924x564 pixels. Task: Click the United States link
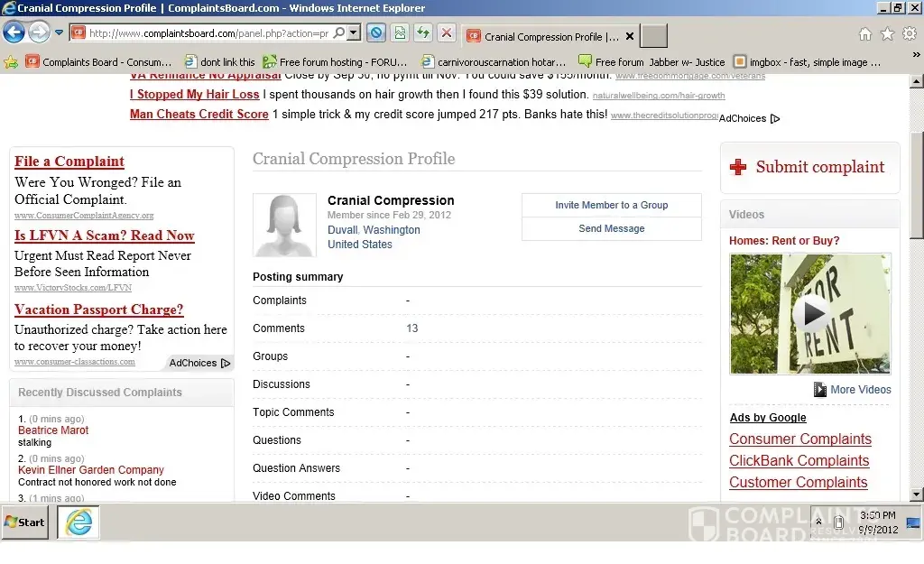pyautogui.click(x=359, y=244)
